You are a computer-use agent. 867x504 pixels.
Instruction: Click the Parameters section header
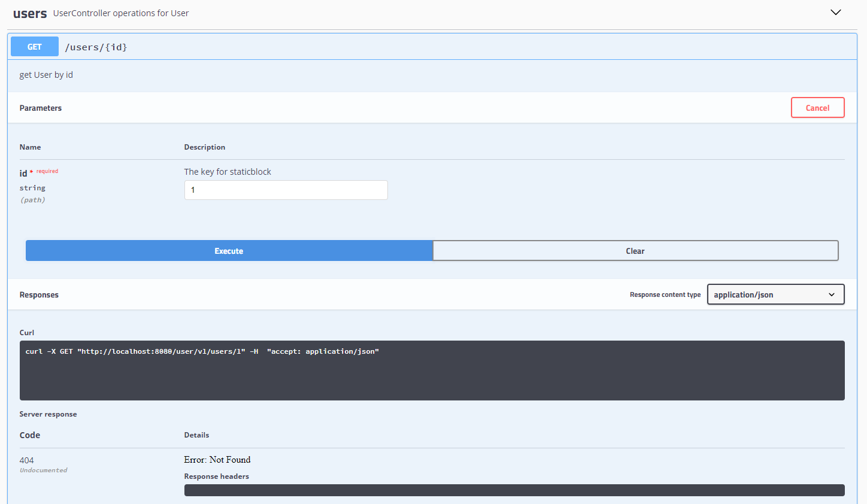40,108
